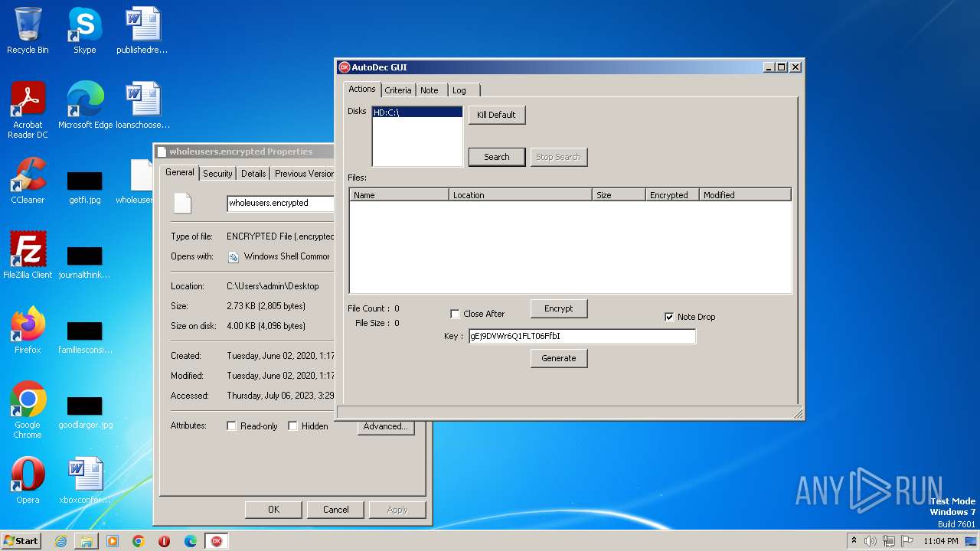The height and width of the screenshot is (551, 980).
Task: Click the taskbar clock showing 11:04 PM
Action: pyautogui.click(x=941, y=541)
